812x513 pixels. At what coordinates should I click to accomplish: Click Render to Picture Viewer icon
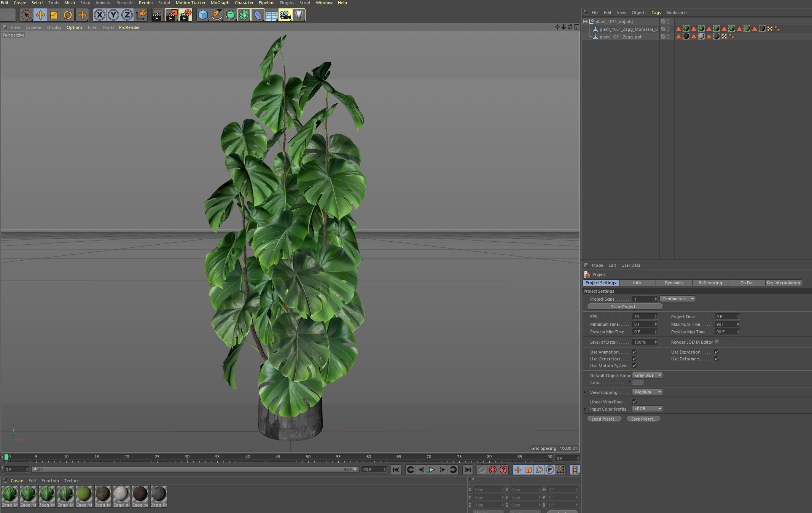[172, 15]
